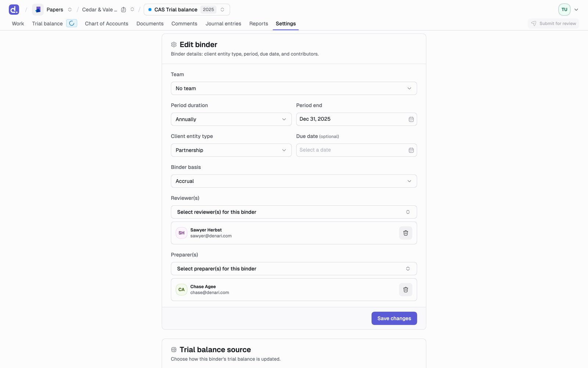588x368 pixels.
Task: Open the Client entity type Partnership dropdown
Action: pyautogui.click(x=231, y=150)
